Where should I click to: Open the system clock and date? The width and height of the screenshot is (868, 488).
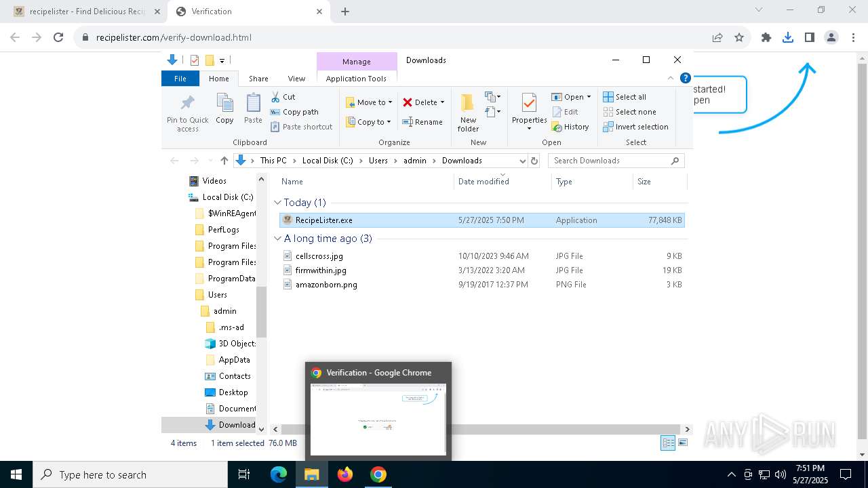tap(810, 474)
